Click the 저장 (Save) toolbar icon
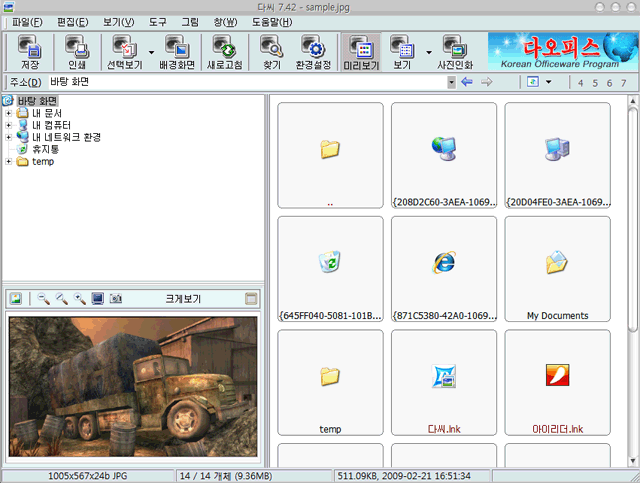Viewport: 640px width, 483px height. (30, 52)
